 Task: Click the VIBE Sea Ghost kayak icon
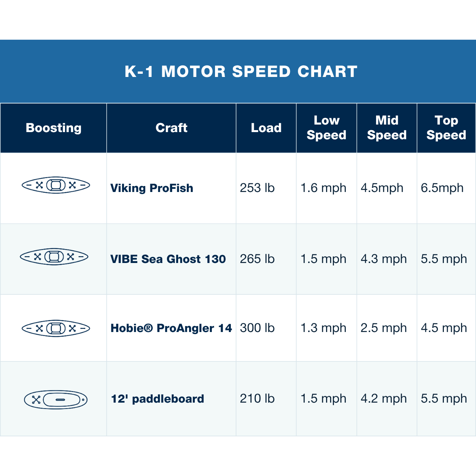(54, 257)
